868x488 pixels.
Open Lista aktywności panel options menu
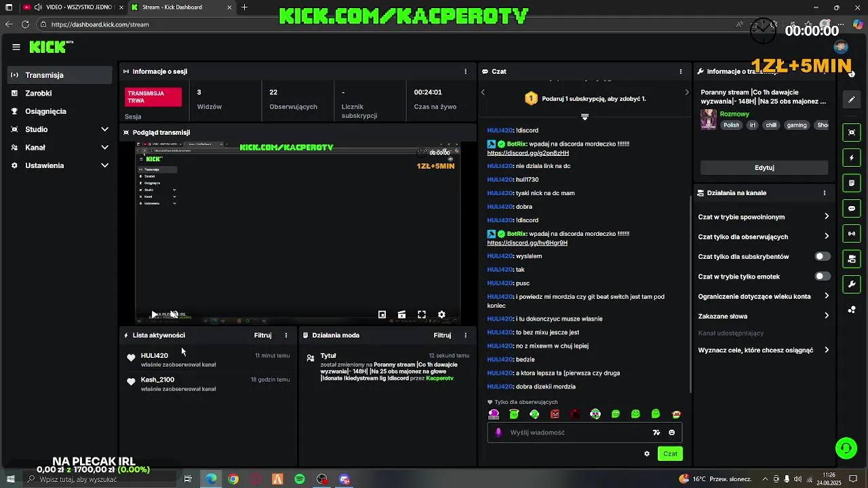pos(286,335)
